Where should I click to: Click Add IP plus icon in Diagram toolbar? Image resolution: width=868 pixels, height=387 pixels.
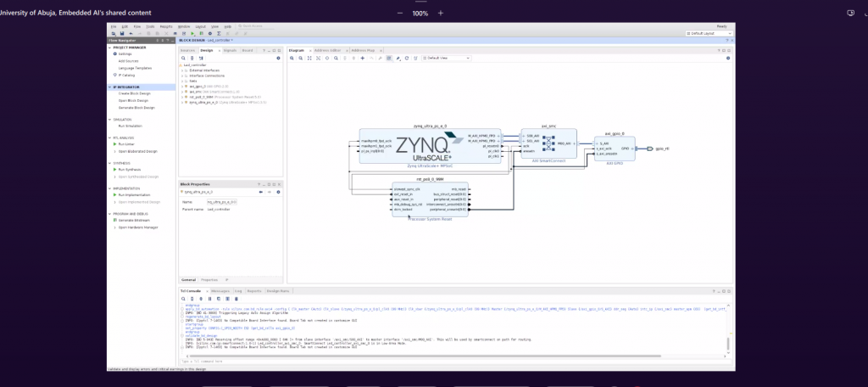click(363, 59)
